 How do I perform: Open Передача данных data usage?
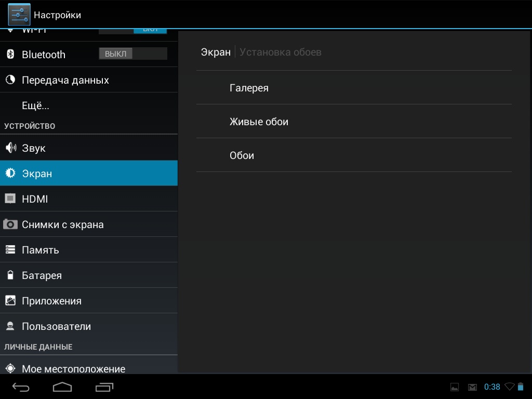65,80
